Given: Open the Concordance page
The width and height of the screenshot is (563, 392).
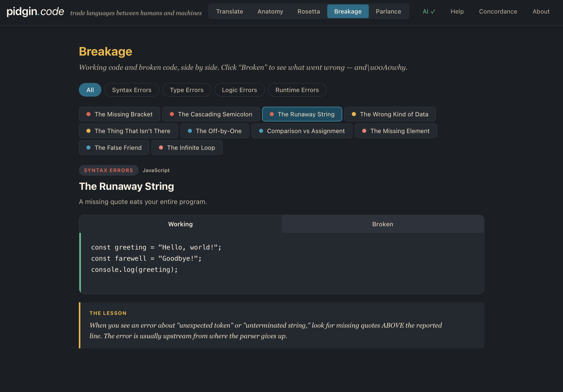Looking at the screenshot, I should [x=498, y=11].
